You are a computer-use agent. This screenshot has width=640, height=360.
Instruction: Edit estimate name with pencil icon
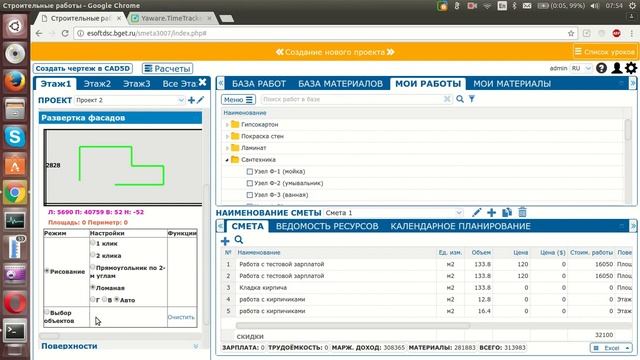point(476,213)
